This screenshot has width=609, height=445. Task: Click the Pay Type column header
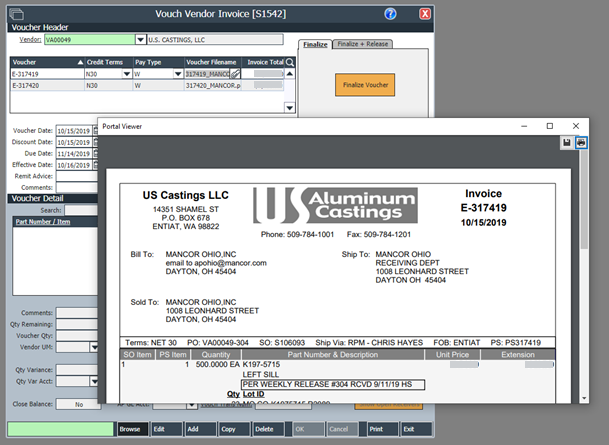[158, 62]
